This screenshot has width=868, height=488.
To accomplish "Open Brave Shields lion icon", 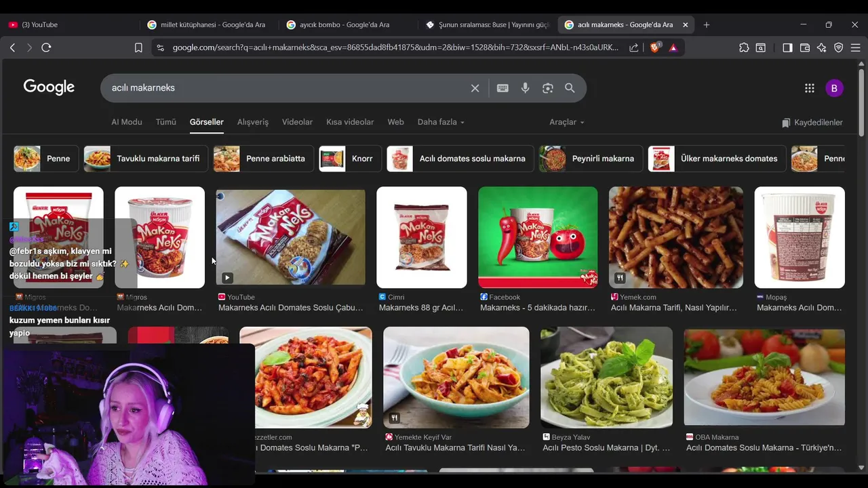I will tap(655, 47).
